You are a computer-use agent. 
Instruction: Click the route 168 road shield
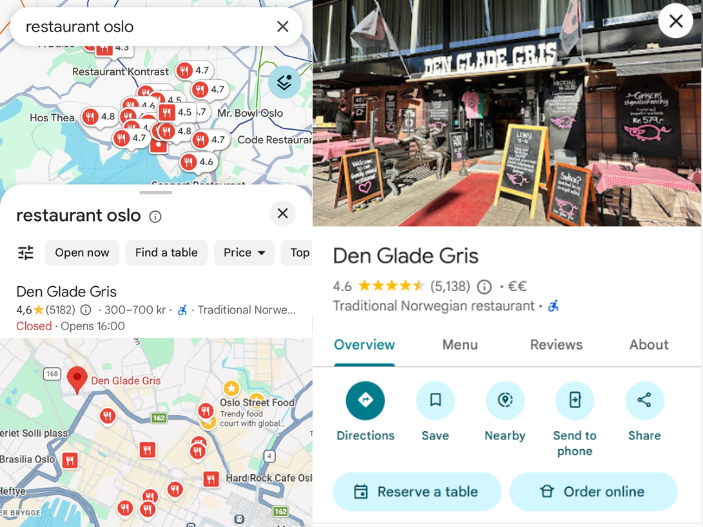point(52,374)
